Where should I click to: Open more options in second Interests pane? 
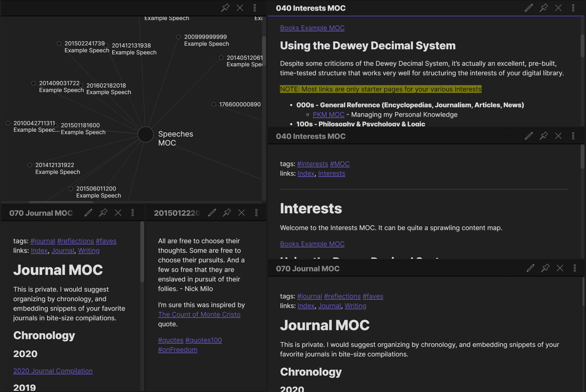pyautogui.click(x=573, y=136)
